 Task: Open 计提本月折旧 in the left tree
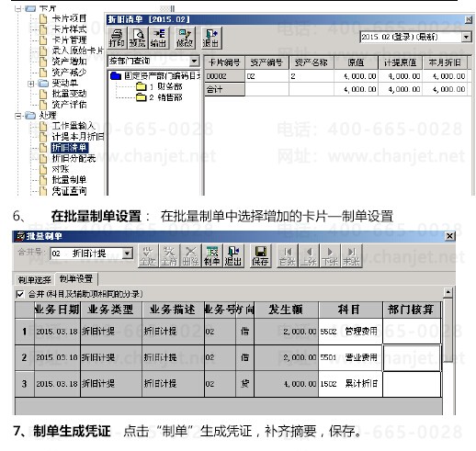[x=78, y=137]
